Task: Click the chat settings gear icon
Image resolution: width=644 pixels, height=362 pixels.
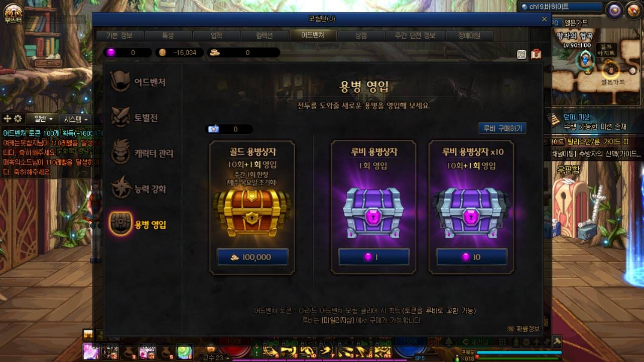Action: coord(18,119)
